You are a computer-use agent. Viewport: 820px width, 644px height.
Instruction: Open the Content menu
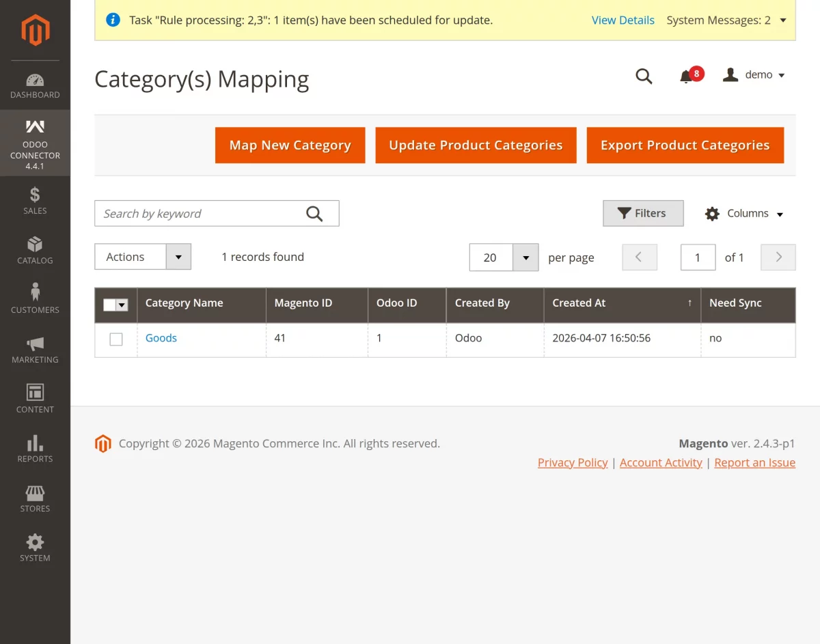coord(35,400)
